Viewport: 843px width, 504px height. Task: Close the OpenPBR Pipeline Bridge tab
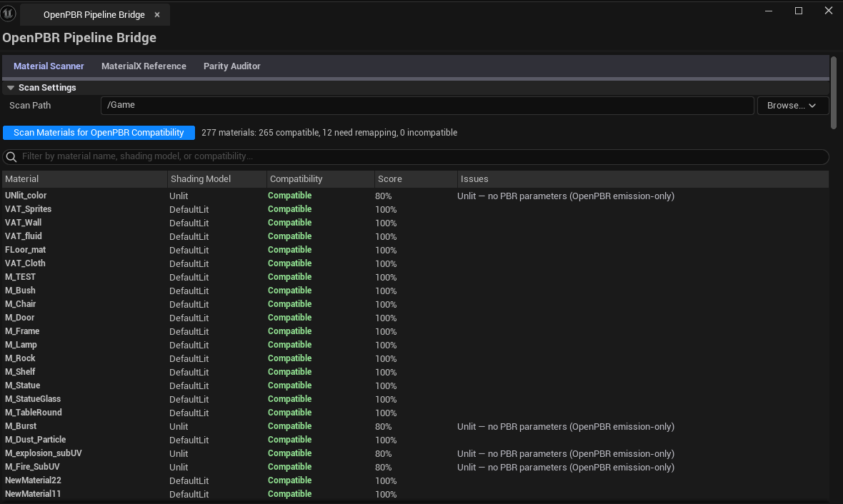coord(157,14)
